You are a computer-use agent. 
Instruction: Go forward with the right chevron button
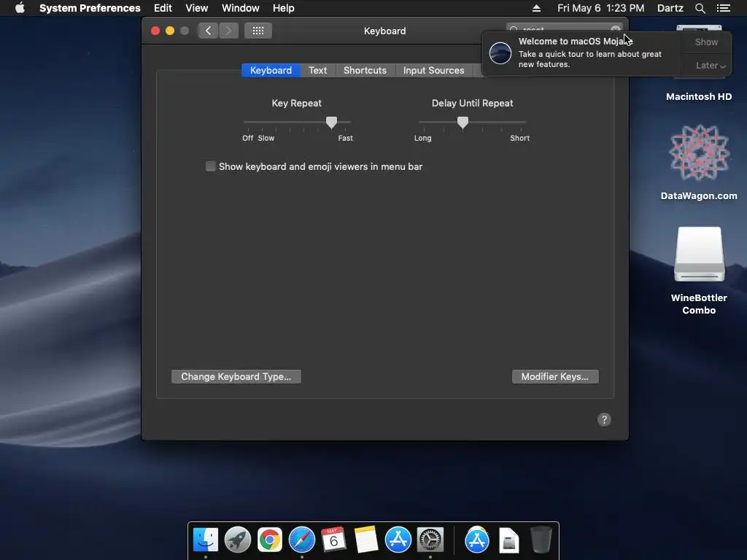(228, 31)
